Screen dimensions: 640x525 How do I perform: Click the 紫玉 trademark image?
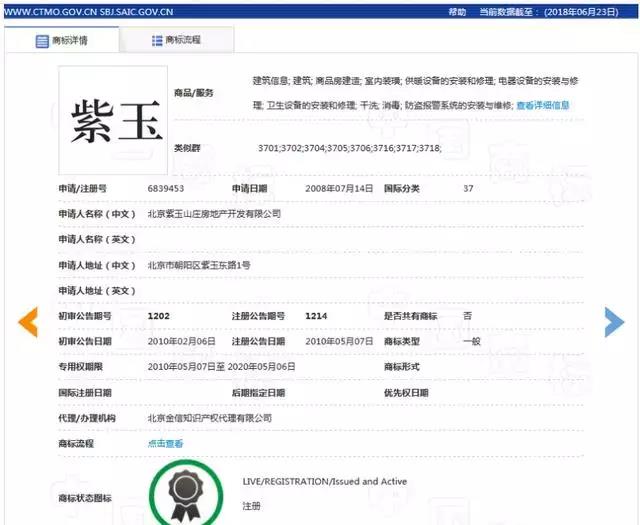coord(113,120)
